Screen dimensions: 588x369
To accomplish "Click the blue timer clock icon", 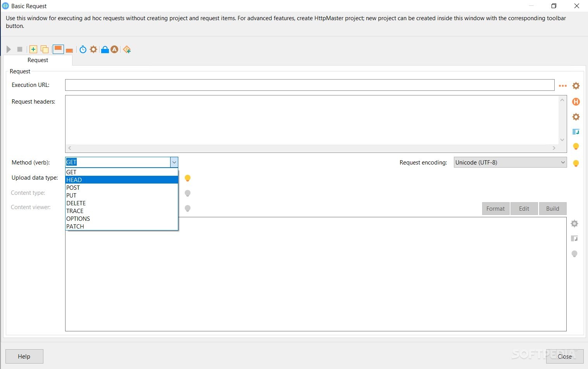I will (83, 49).
